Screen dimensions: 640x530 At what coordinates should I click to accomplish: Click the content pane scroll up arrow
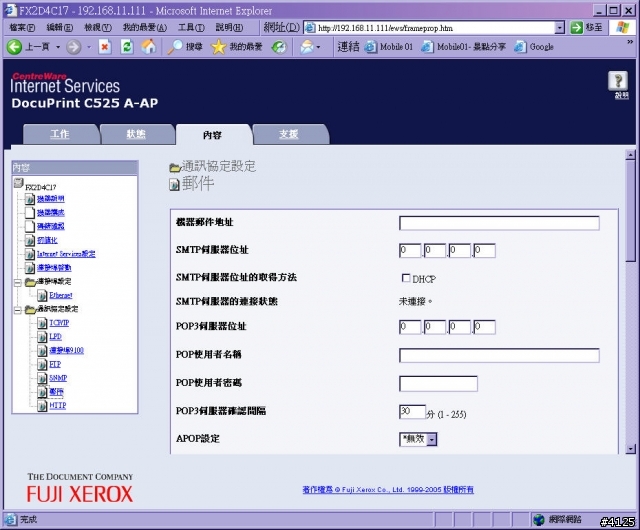tap(631, 155)
